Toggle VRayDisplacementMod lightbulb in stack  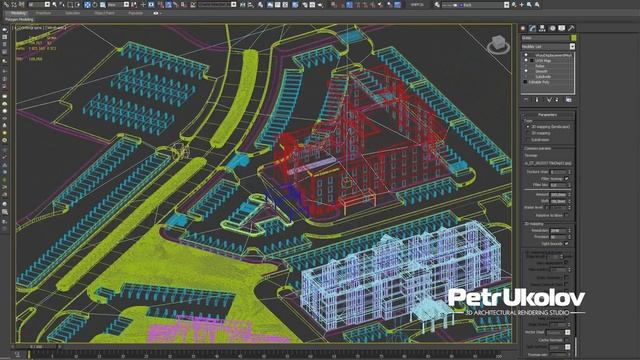526,55
